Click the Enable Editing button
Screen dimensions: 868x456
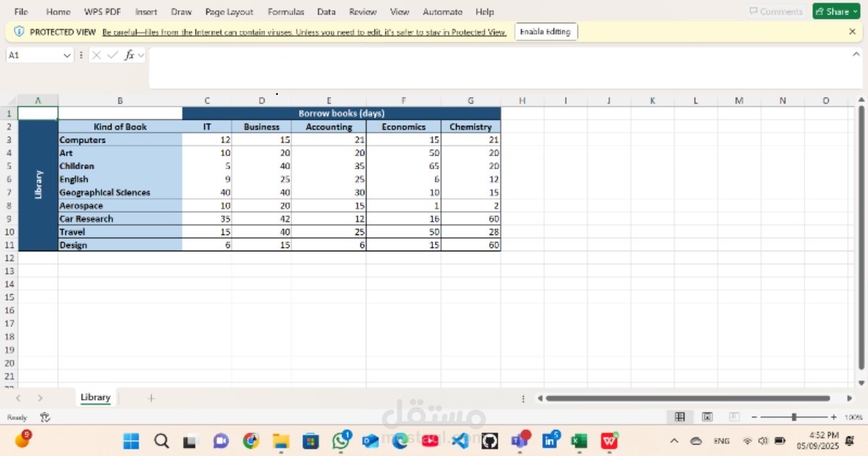(x=545, y=32)
